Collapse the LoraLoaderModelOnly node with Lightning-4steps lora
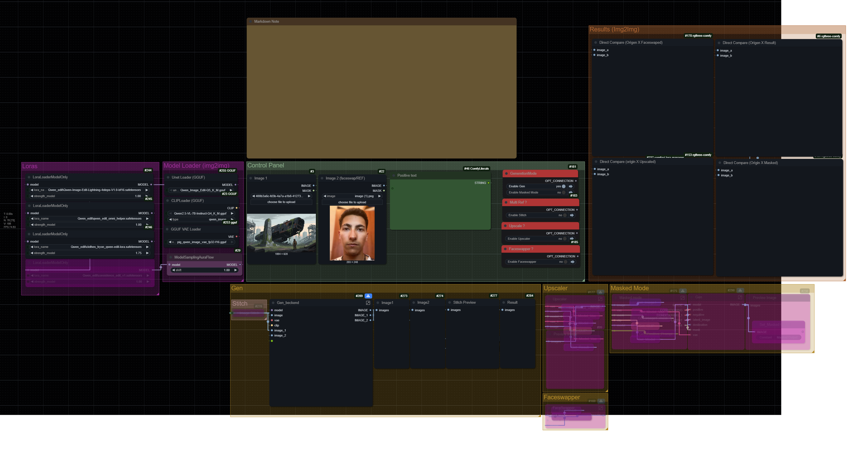 (x=29, y=177)
